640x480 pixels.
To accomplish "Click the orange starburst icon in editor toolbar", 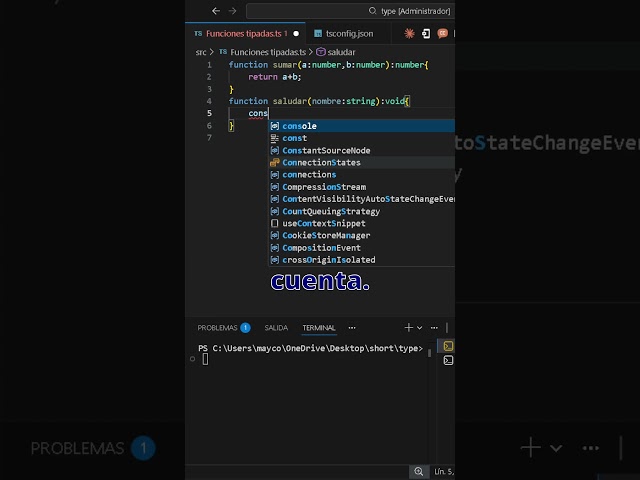I will click(409, 33).
